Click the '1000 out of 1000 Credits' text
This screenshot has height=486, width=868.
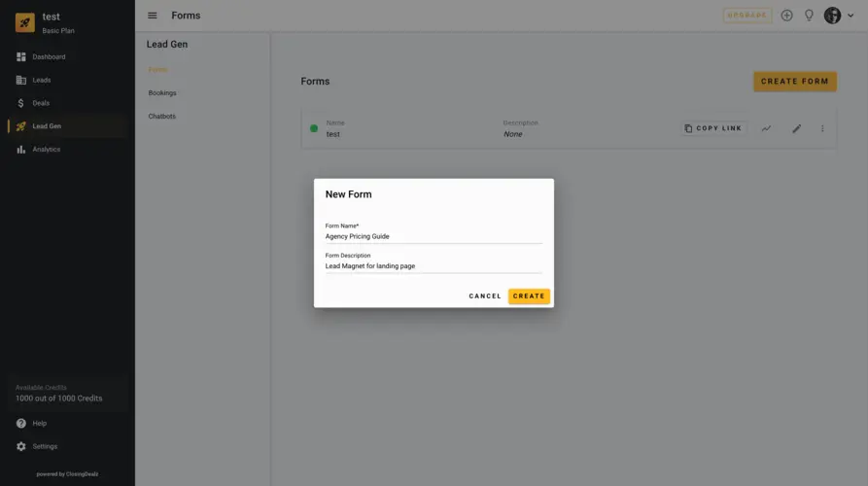coord(58,399)
